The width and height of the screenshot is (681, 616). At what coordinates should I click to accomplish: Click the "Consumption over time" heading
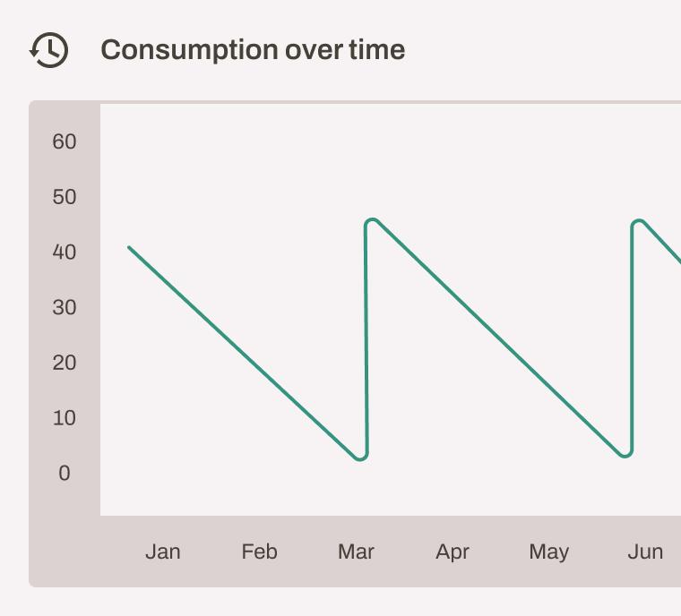pyautogui.click(x=253, y=50)
